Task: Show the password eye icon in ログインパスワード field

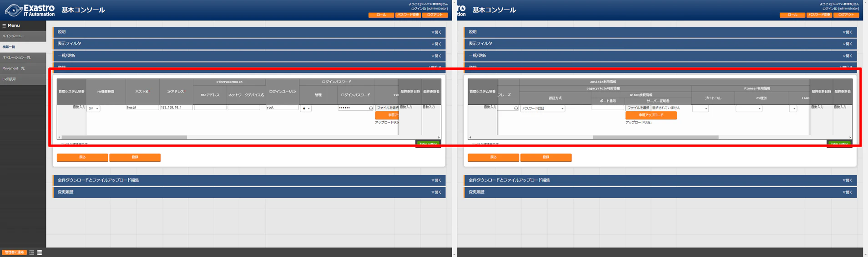Action: coord(371,108)
